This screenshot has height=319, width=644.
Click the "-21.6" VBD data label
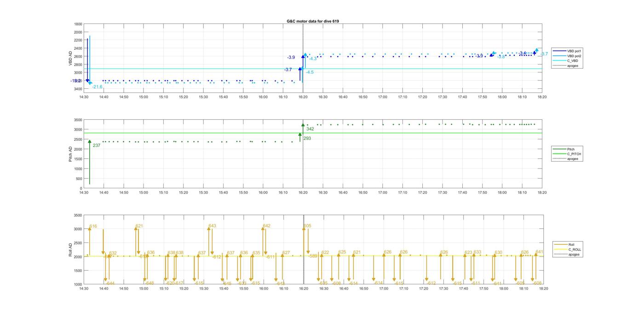[x=97, y=87]
